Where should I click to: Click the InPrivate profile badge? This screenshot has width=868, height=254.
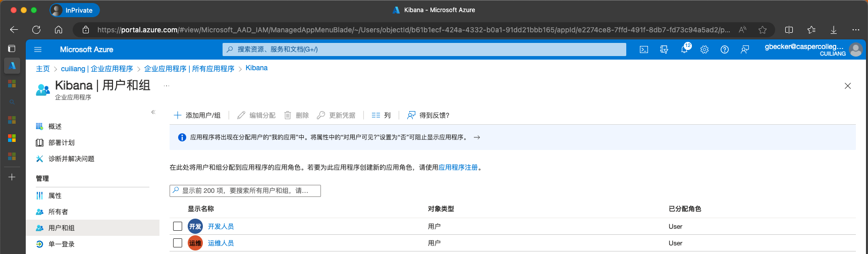[74, 10]
